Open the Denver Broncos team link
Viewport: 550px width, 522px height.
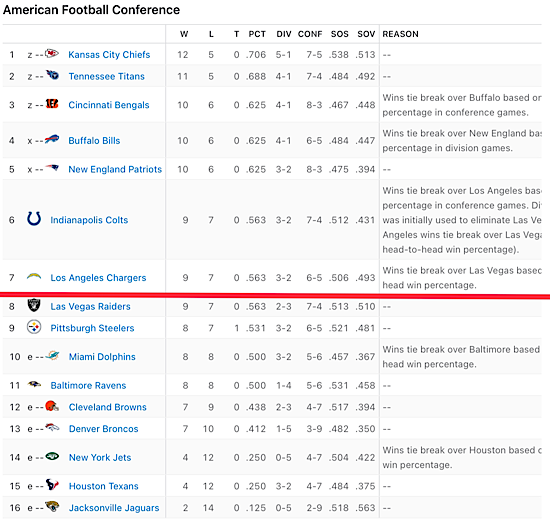103,429
